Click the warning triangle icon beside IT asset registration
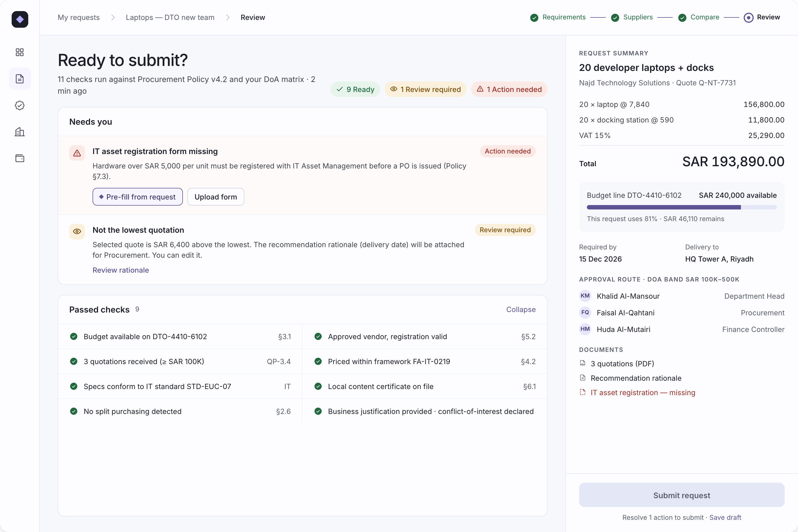This screenshot has height=532, width=798. coord(77,153)
